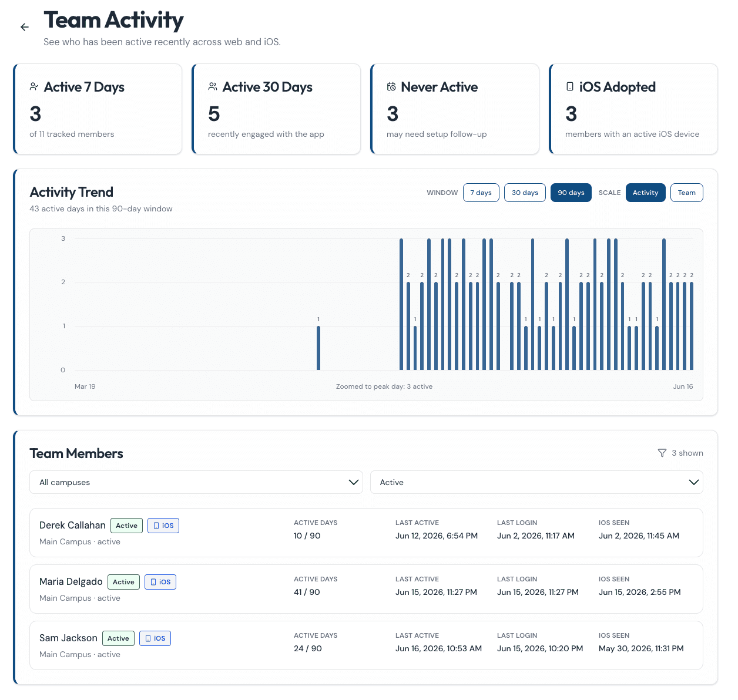Click last active 'Jun 16, 2026, 10:53 AM'

click(438, 648)
